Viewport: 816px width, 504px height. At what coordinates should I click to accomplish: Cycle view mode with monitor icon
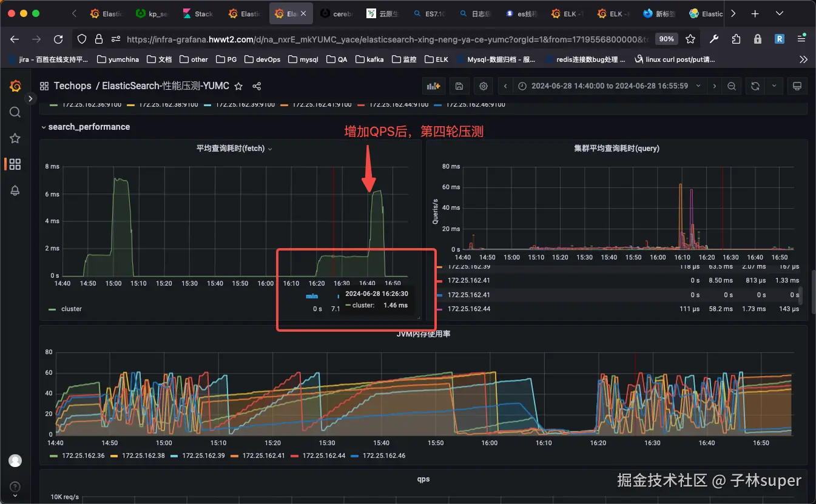point(798,86)
